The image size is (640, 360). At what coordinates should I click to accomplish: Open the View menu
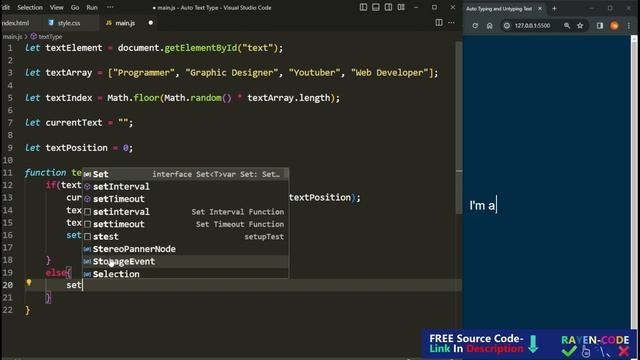56,7
